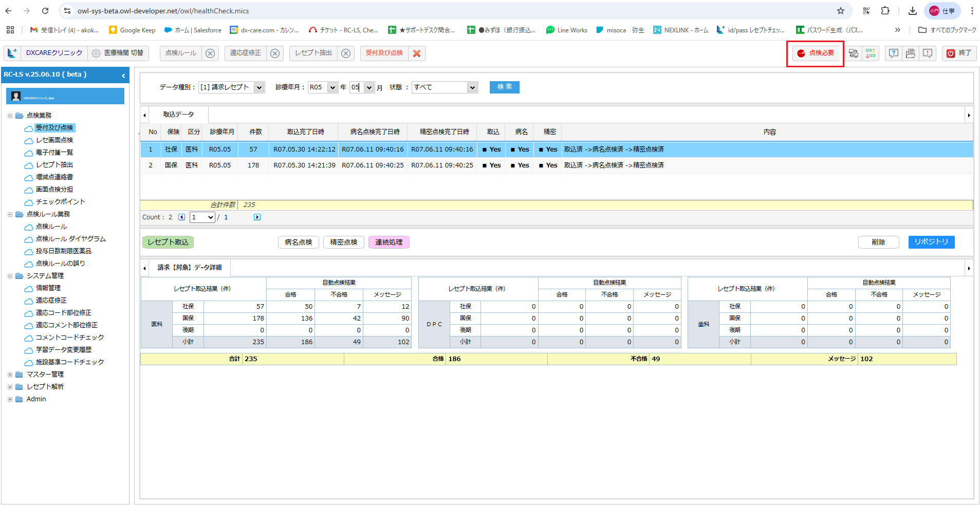The width and height of the screenshot is (980, 505).
Task: Collapse the 点検ルール業務 tree folder
Action: point(10,214)
